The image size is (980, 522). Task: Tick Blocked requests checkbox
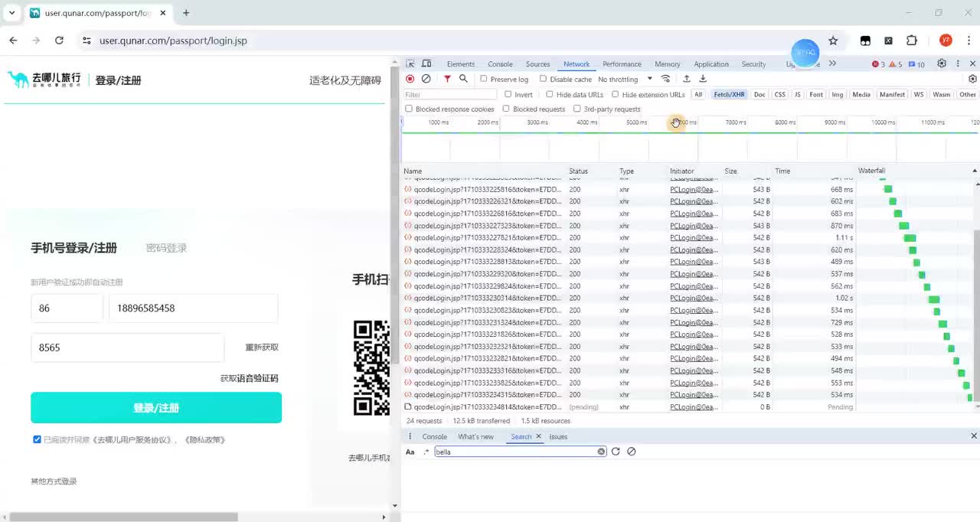(506, 109)
